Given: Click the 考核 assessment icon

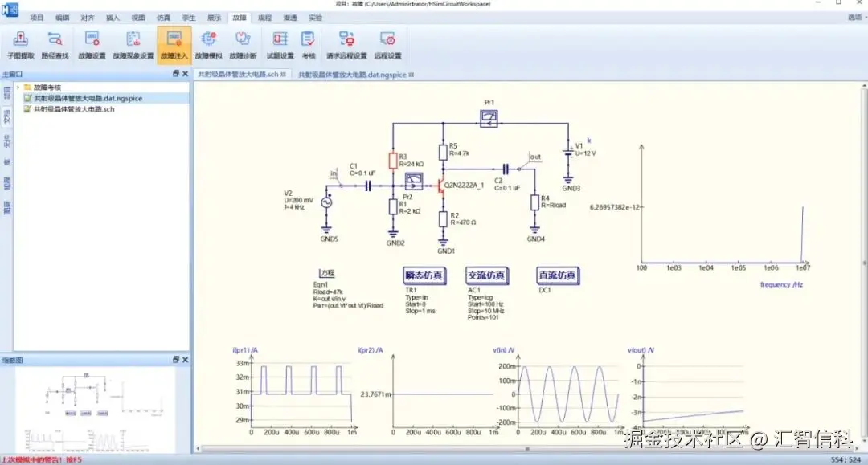Looking at the screenshot, I should click(x=309, y=45).
